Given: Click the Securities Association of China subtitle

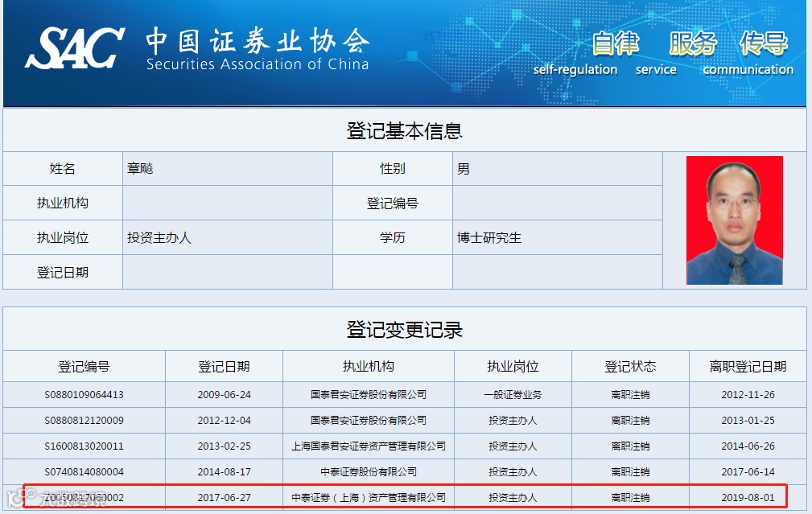Looking at the screenshot, I should [258, 64].
